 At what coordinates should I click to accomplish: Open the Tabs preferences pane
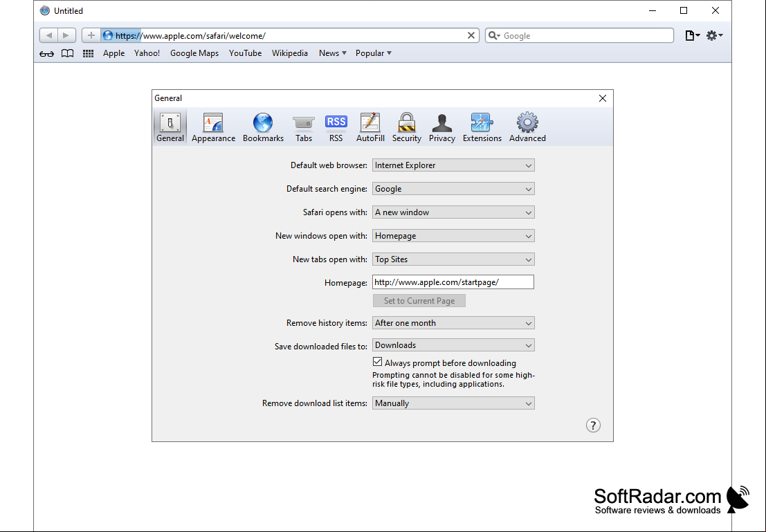click(303, 127)
